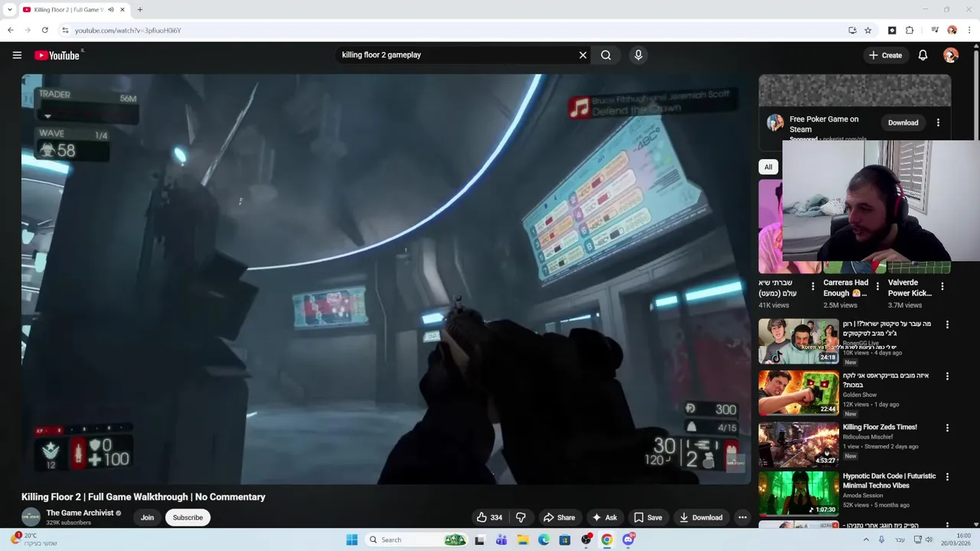Open tab search dropdown arrow
Image resolution: width=980 pixels, height=551 pixels.
[9, 10]
